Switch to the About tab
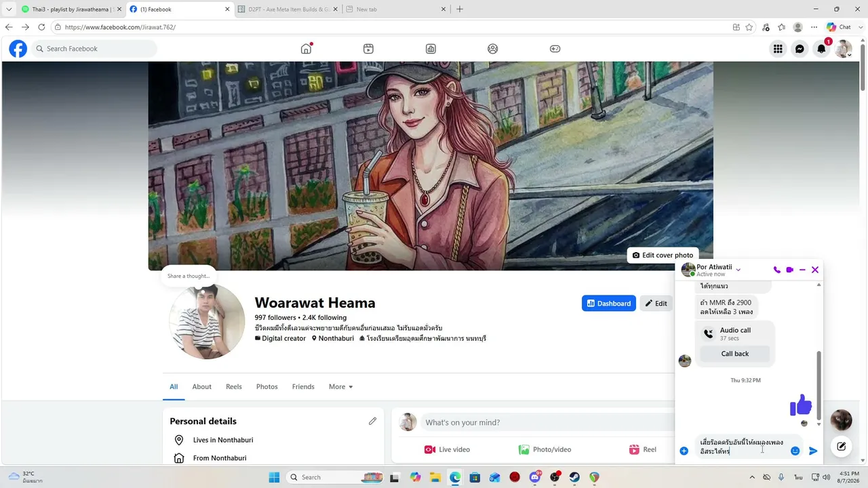The height and width of the screenshot is (488, 868). (x=202, y=387)
